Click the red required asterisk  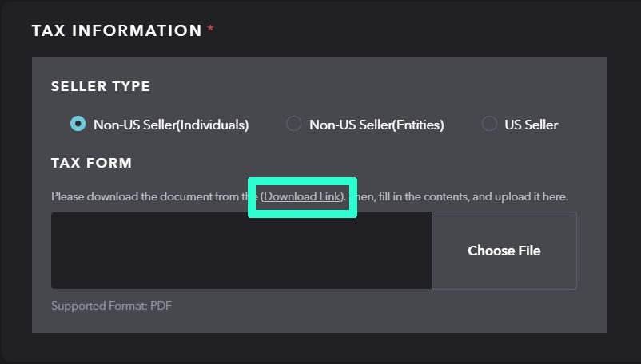pos(210,29)
